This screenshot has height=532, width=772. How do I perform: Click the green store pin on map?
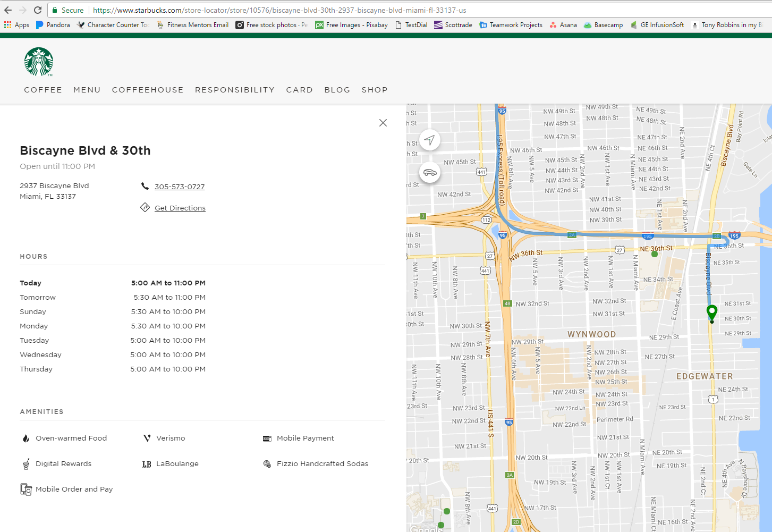pos(712,313)
